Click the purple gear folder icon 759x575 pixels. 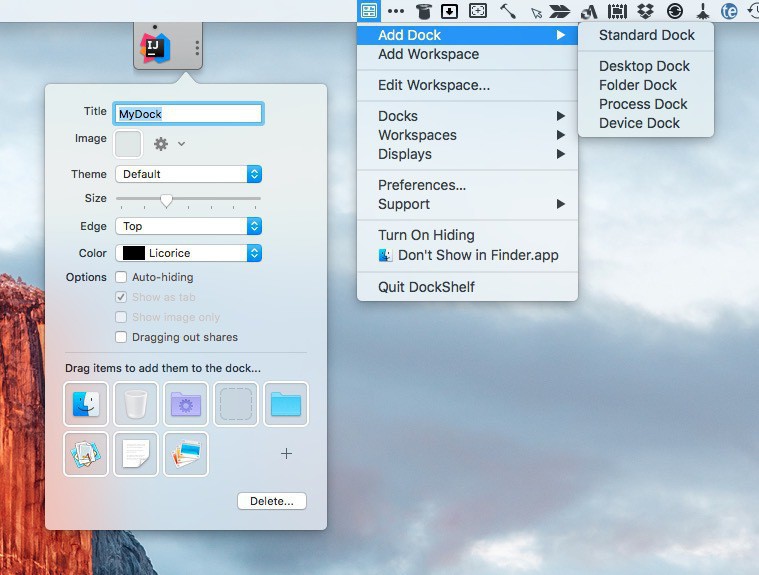click(x=186, y=403)
